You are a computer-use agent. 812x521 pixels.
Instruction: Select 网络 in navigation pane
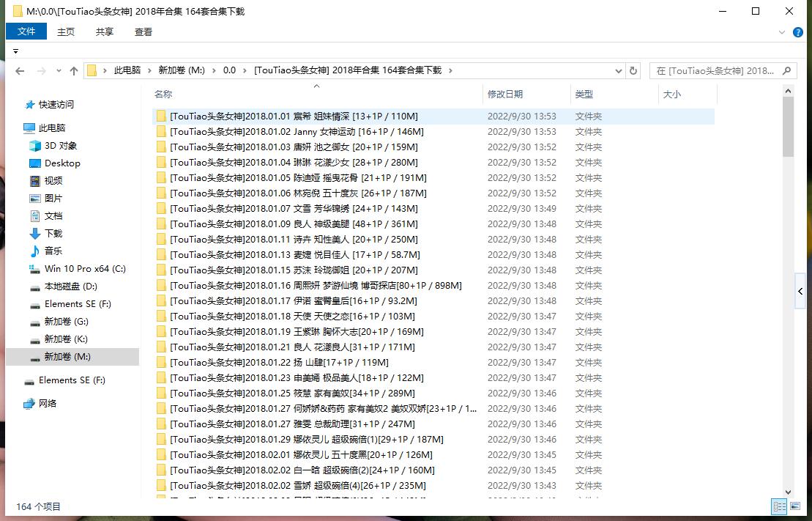point(47,404)
